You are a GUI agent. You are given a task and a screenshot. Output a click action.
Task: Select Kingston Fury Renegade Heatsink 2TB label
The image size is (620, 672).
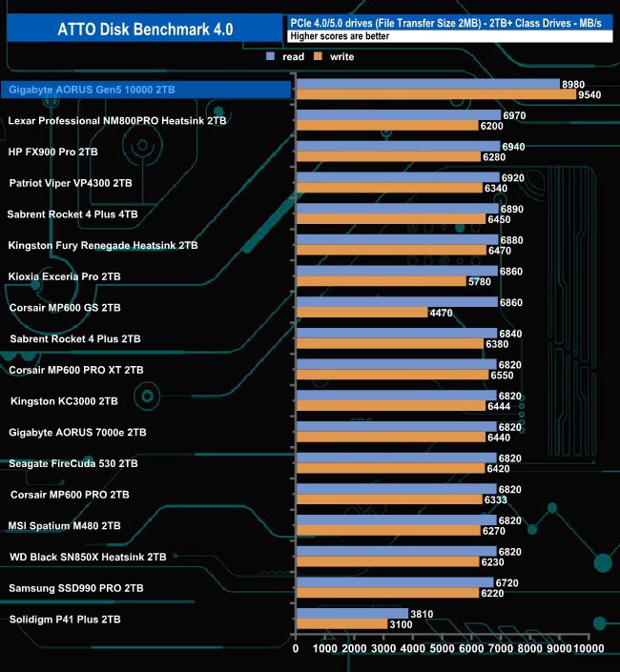click(103, 245)
